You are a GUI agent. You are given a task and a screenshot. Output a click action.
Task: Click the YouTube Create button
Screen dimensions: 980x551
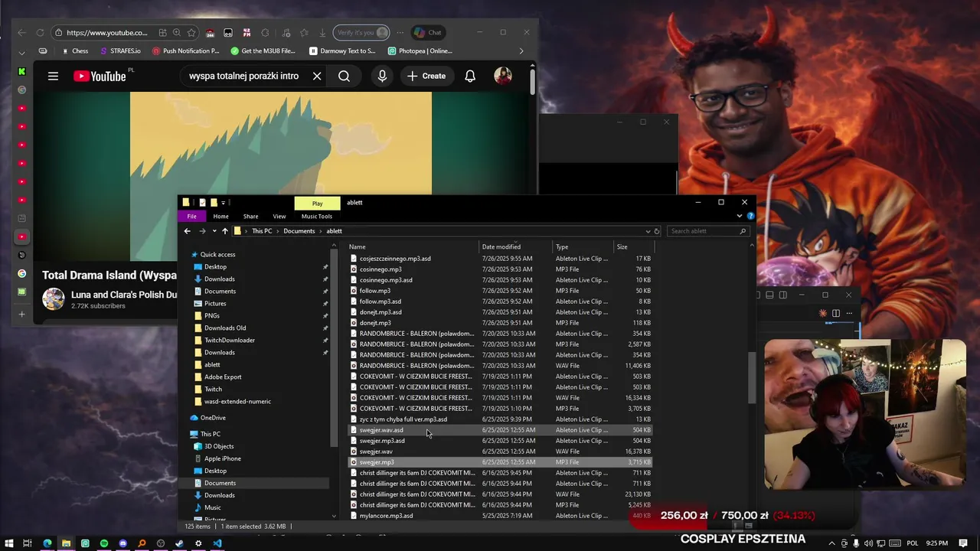coord(426,76)
